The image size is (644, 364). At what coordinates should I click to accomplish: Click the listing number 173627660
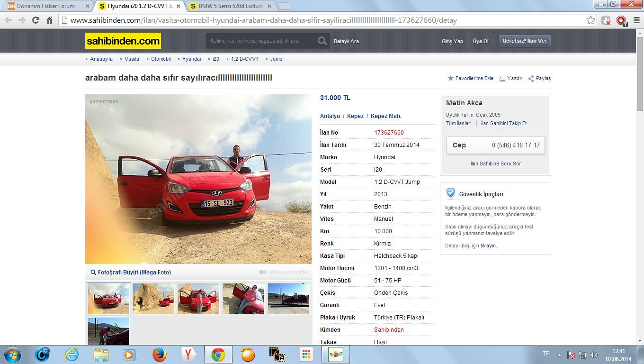[389, 133]
